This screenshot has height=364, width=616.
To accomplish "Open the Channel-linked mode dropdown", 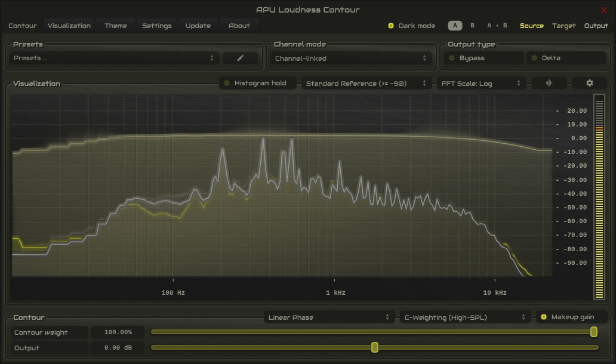I will [351, 58].
